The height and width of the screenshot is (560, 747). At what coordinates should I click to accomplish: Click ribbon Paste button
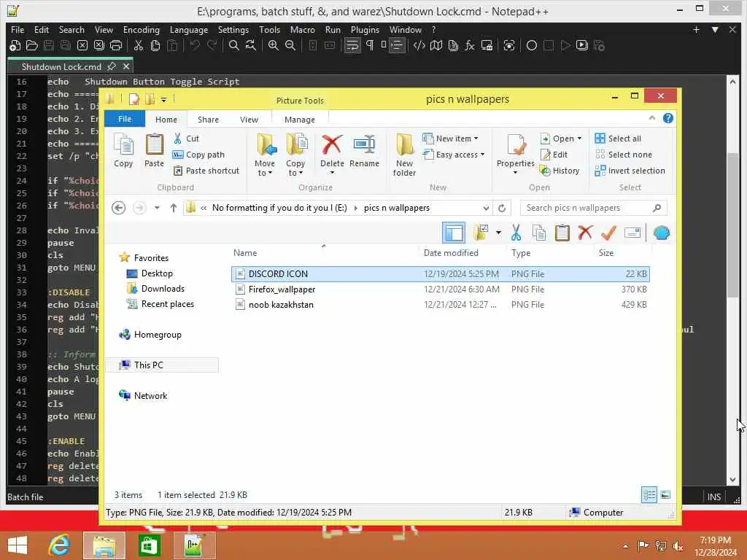[154, 150]
